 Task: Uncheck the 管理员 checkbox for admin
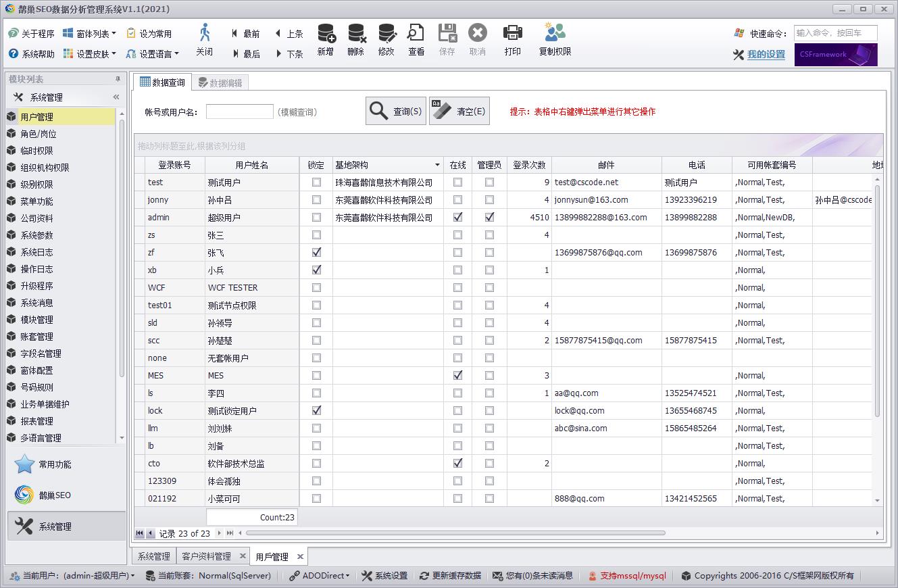pyautogui.click(x=489, y=218)
